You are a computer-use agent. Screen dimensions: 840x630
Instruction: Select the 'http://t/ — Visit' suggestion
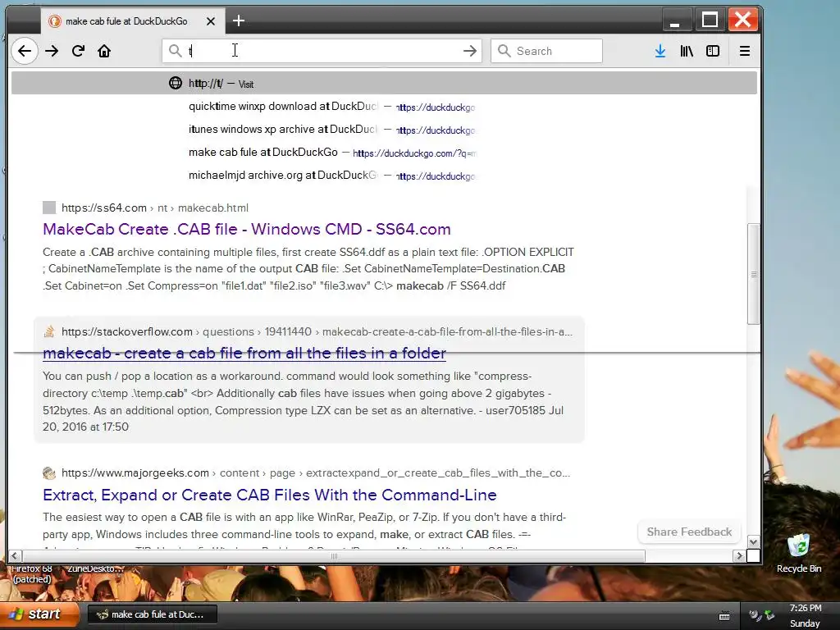point(384,83)
